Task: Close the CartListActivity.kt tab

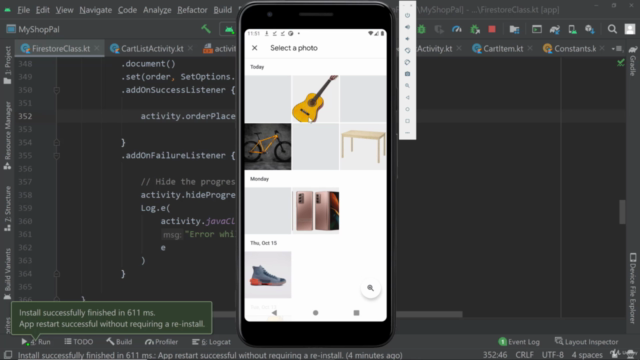Action: 190,49
